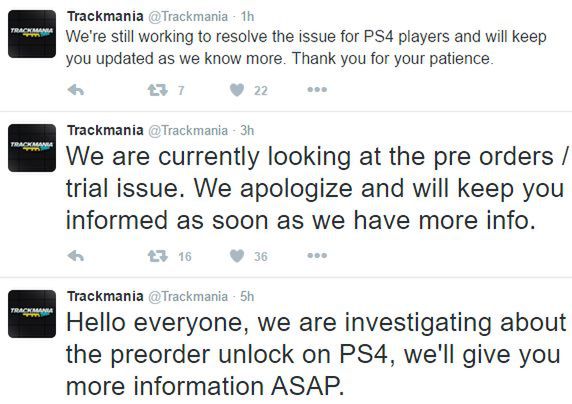Open the preorder unlock on PS4 tweet
The image size is (572, 404).
point(316,354)
